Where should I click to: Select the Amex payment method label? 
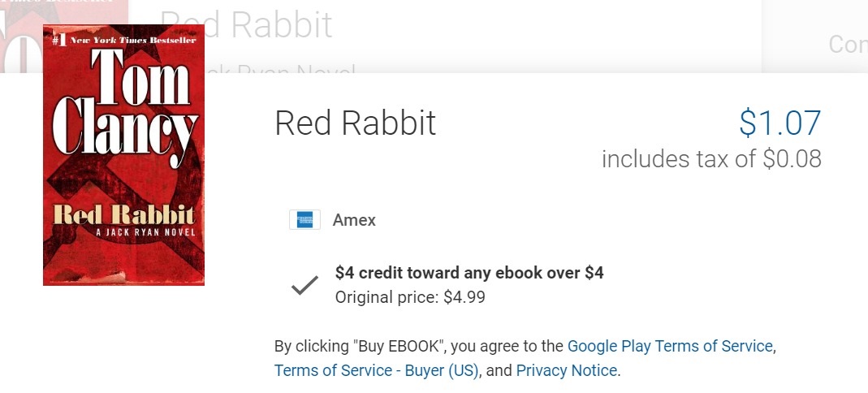[354, 220]
